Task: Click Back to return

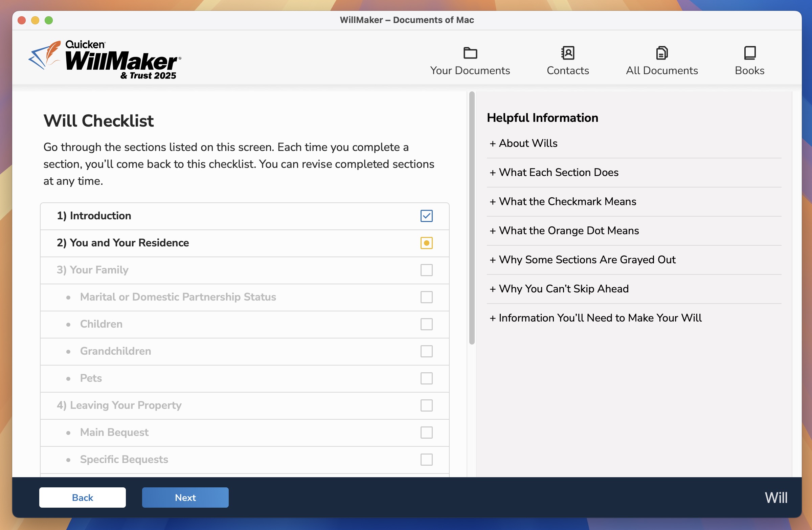Action: click(x=82, y=498)
